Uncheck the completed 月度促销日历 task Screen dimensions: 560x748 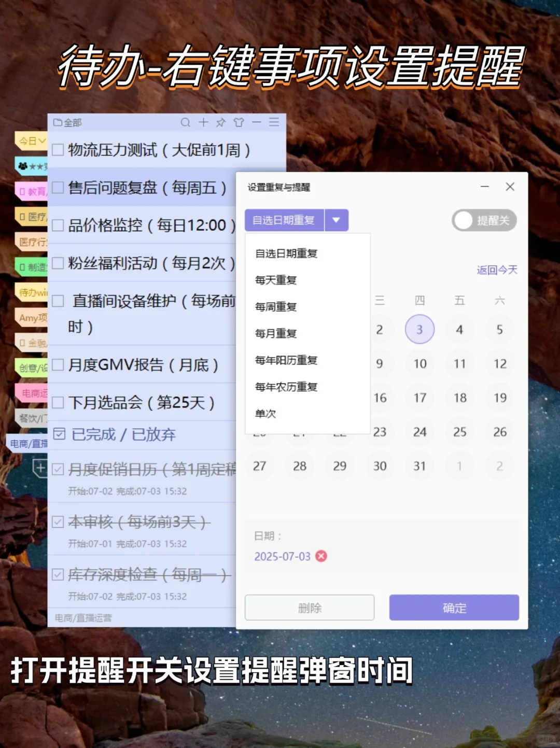(57, 470)
